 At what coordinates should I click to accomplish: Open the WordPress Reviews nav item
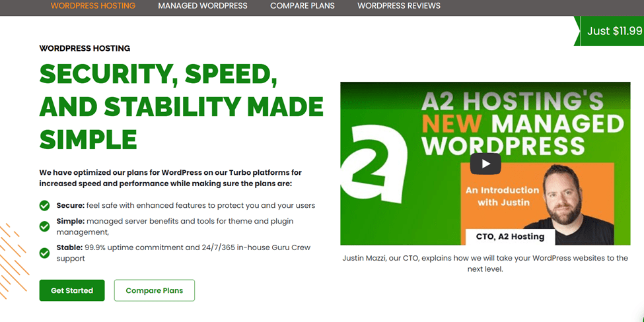tap(399, 6)
